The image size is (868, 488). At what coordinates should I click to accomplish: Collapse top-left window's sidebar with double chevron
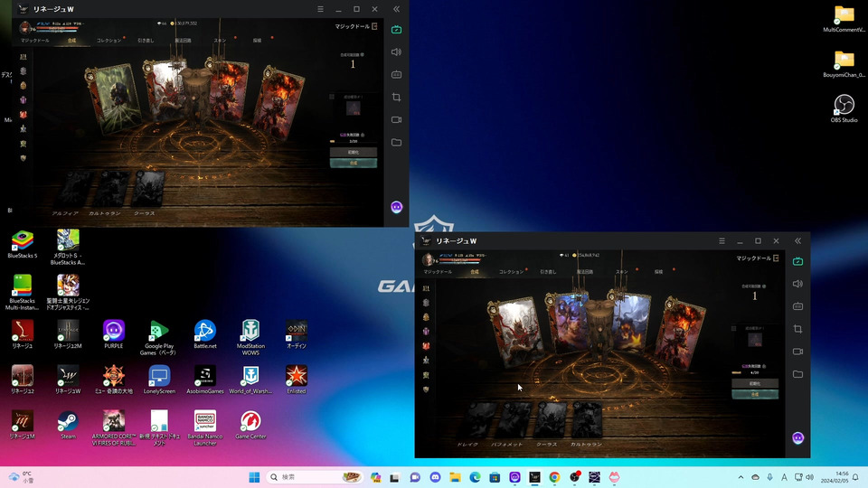point(396,9)
